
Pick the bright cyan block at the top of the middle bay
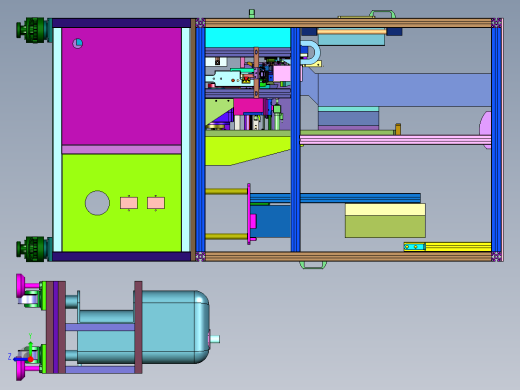pyautogui.click(x=248, y=38)
